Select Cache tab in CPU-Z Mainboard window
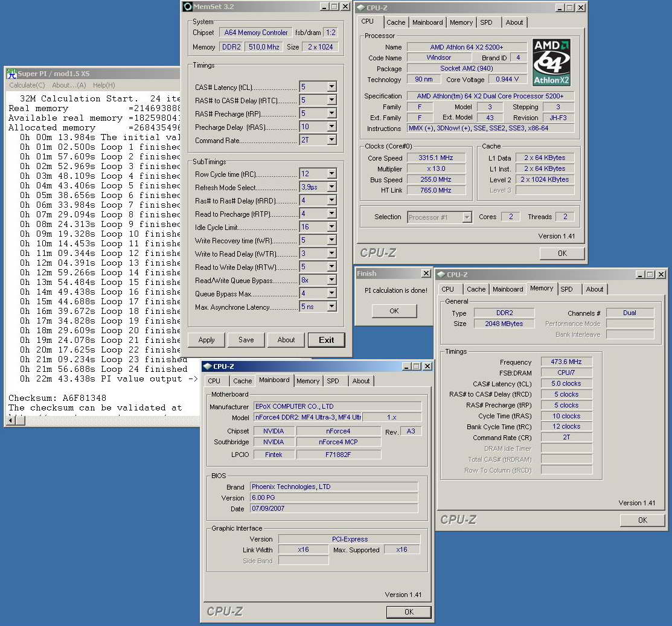672x626 pixels. (243, 381)
